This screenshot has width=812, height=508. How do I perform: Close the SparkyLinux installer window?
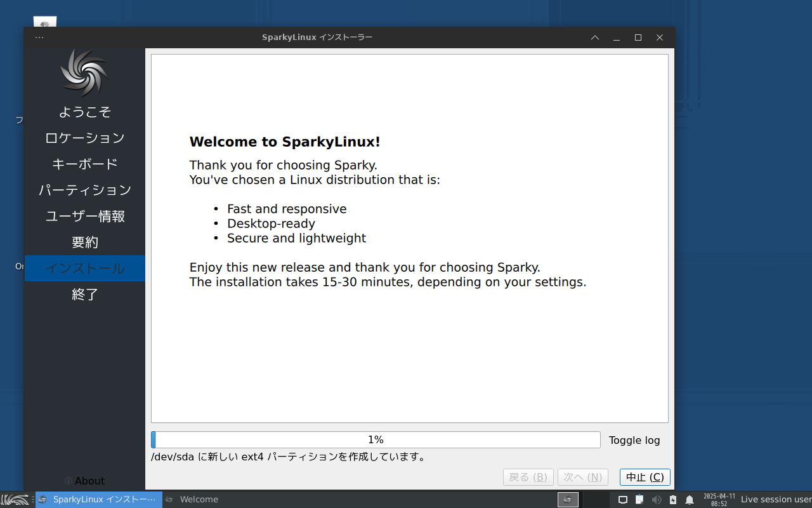tap(660, 37)
